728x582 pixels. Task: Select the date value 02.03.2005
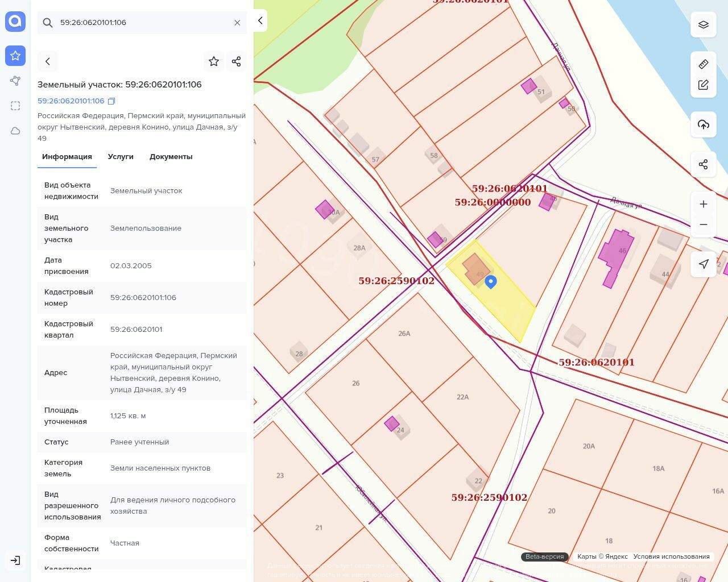click(131, 266)
